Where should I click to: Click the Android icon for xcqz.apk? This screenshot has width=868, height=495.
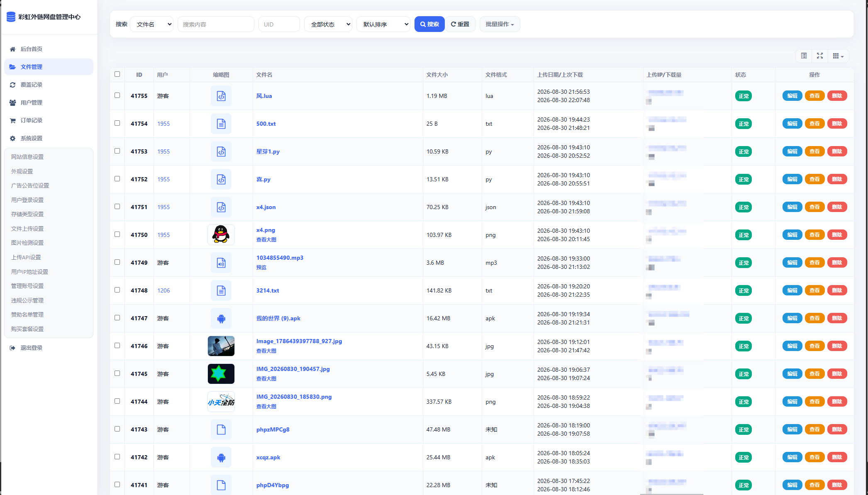click(221, 457)
